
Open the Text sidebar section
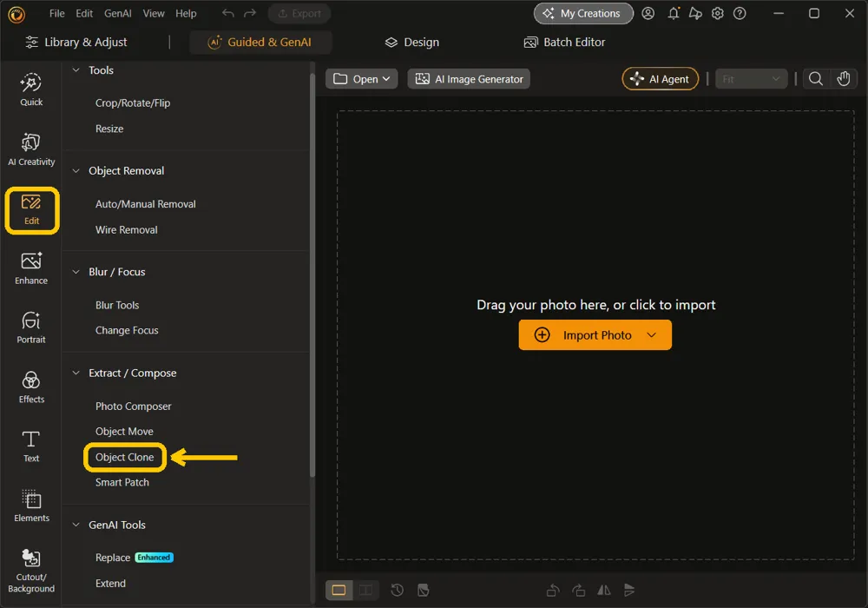31,446
